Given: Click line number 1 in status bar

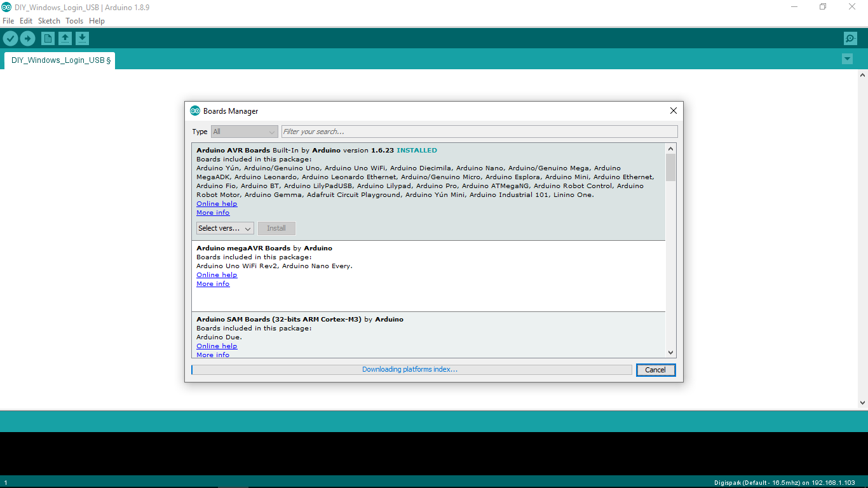Looking at the screenshot, I should (6, 483).
